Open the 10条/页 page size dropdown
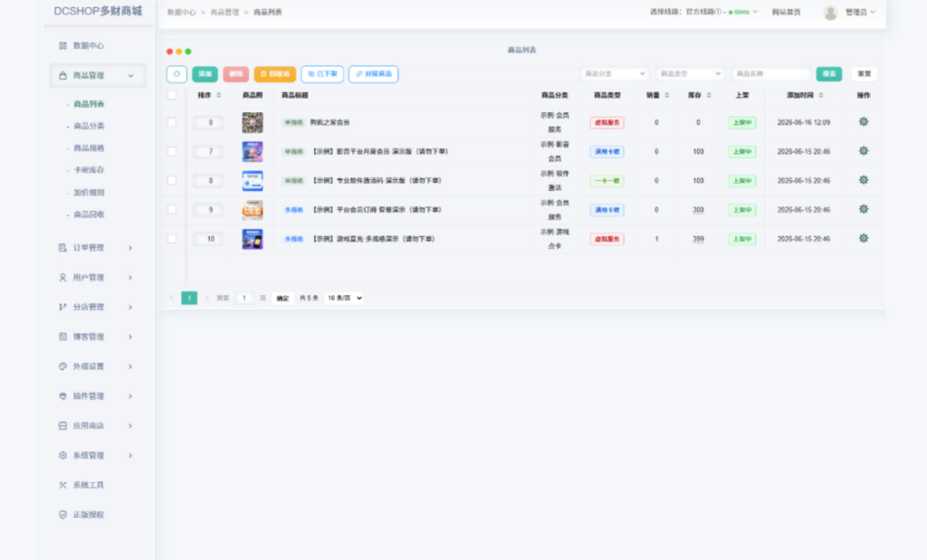This screenshot has height=560, width=927. [x=345, y=299]
